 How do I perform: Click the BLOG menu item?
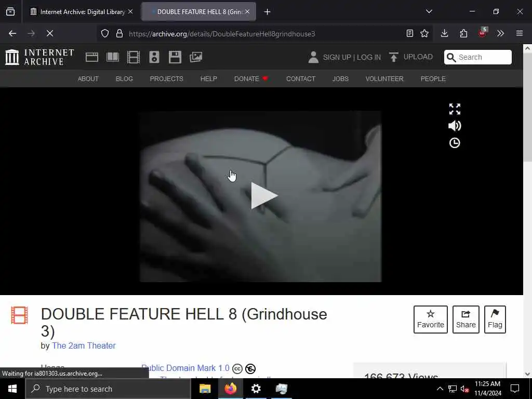click(124, 79)
